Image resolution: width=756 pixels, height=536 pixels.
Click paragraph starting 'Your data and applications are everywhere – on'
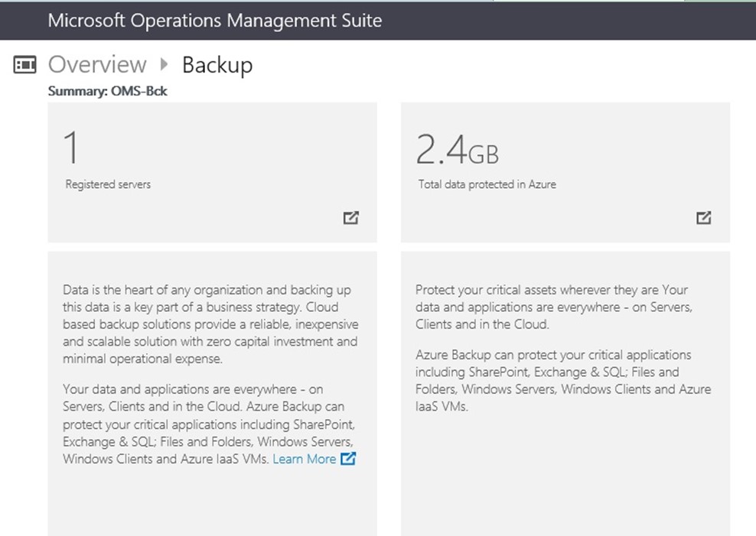coord(209,424)
